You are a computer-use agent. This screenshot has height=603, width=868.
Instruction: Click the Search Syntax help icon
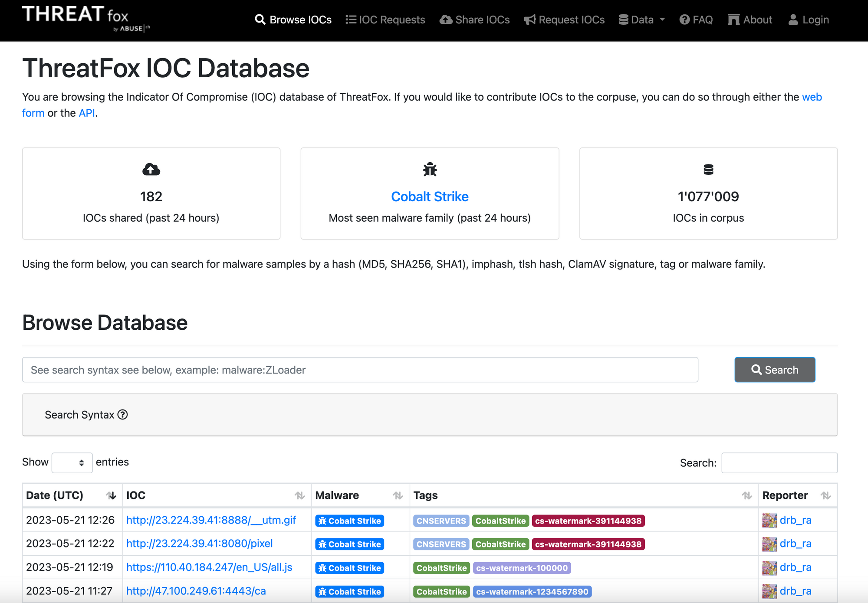click(x=123, y=415)
